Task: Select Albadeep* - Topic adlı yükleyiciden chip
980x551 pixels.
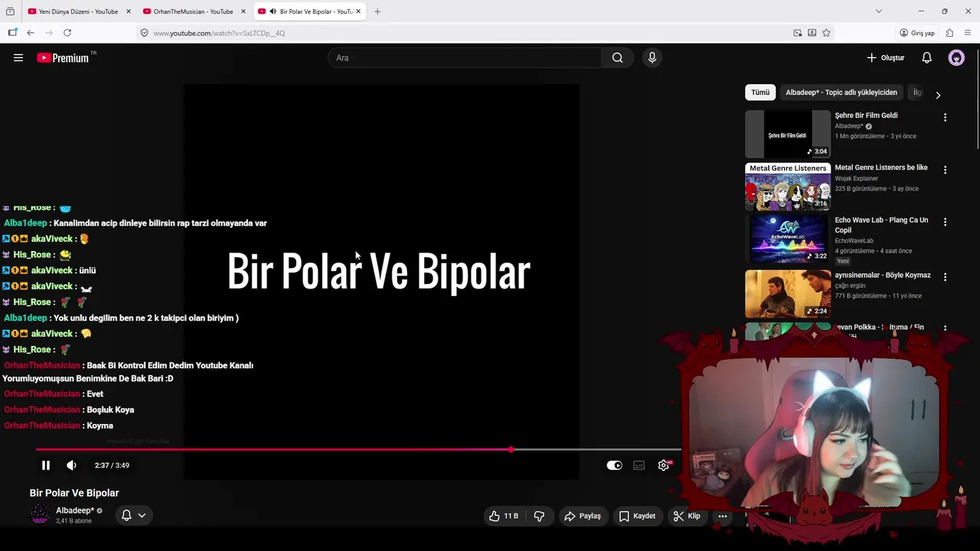Action: [841, 93]
